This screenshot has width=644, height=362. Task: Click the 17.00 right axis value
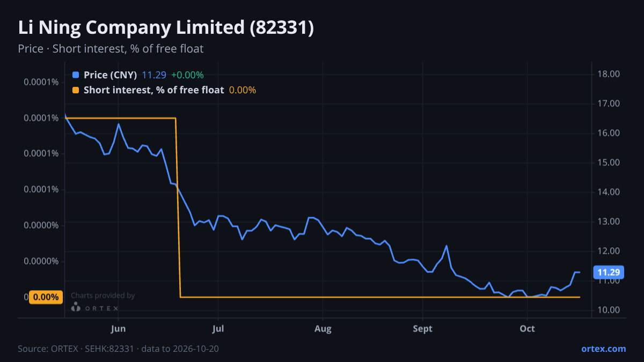tap(609, 104)
